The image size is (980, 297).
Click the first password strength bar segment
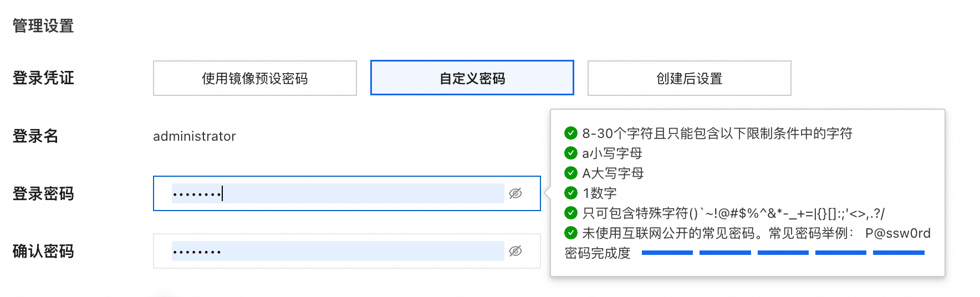tap(667, 253)
